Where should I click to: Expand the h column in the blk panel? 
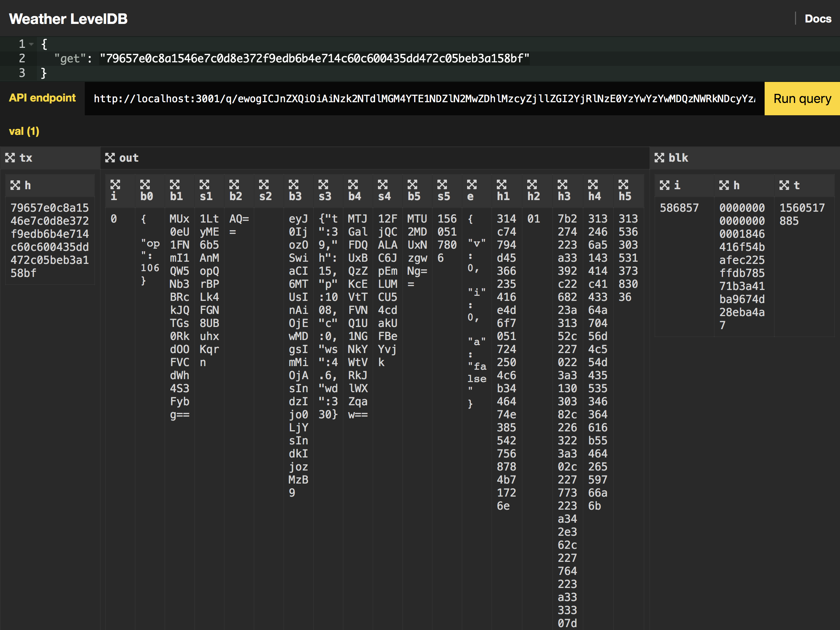723,185
